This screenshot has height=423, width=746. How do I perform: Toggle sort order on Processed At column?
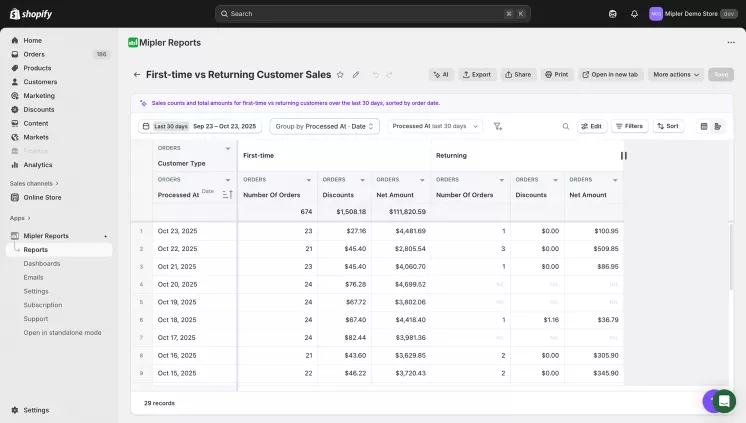pyautogui.click(x=227, y=195)
